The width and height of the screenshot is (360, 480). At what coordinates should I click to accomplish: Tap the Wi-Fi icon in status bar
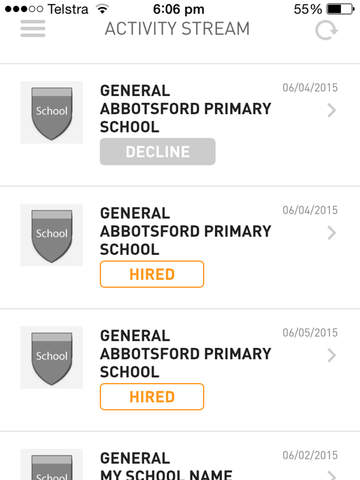click(x=102, y=9)
